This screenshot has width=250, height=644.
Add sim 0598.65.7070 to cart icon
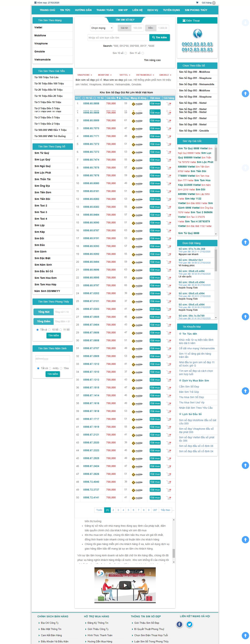(x=169, y=128)
